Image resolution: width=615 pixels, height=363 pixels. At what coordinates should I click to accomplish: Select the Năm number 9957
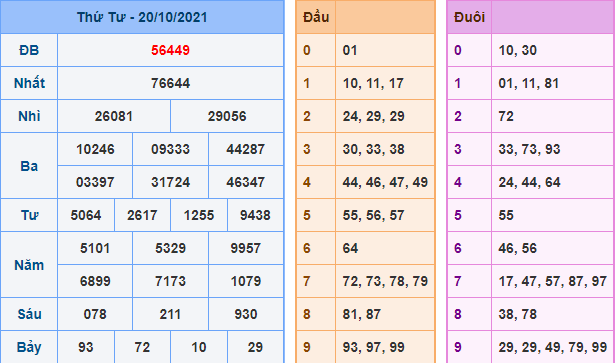246,248
